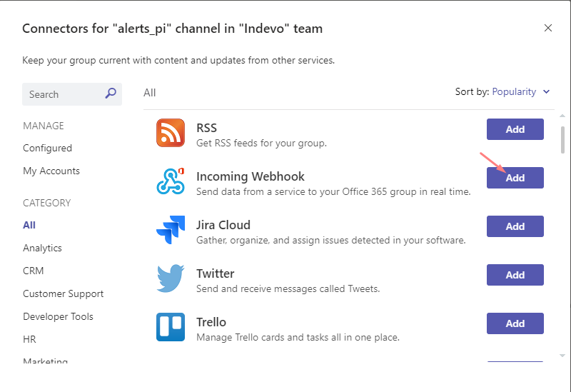Click the connector list scrollbar thumb
The image size is (571, 392).
pyautogui.click(x=562, y=140)
